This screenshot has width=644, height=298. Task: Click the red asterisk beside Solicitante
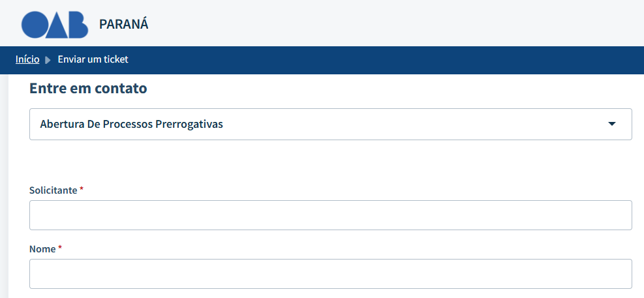82,189
